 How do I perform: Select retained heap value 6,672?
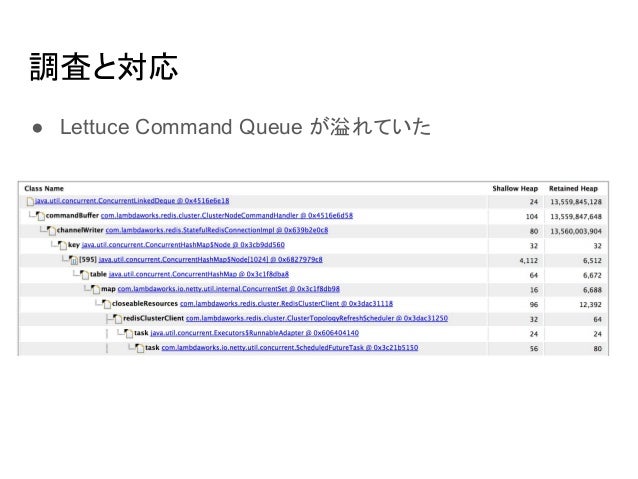coord(592,275)
